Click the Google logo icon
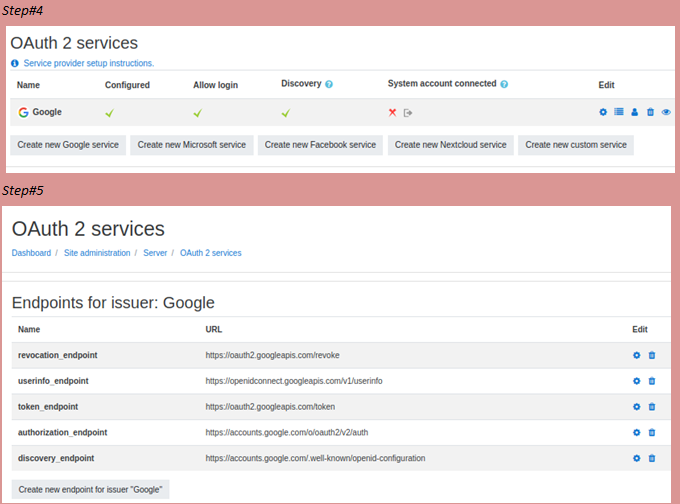Image resolution: width=680 pixels, height=504 pixels. [x=23, y=112]
